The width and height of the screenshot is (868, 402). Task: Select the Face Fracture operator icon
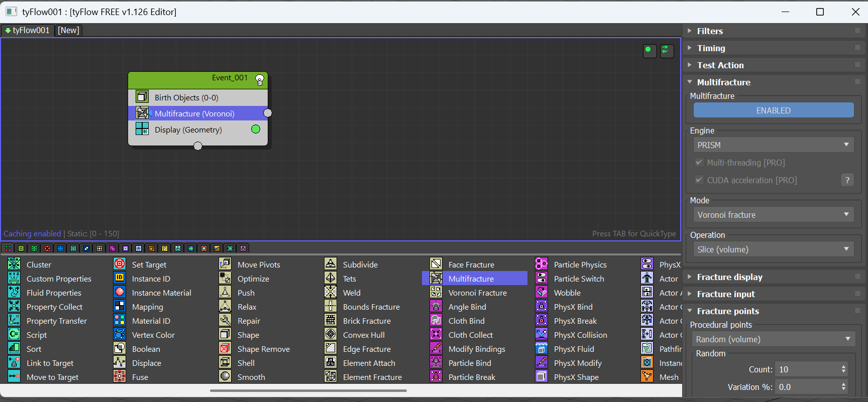point(436,264)
